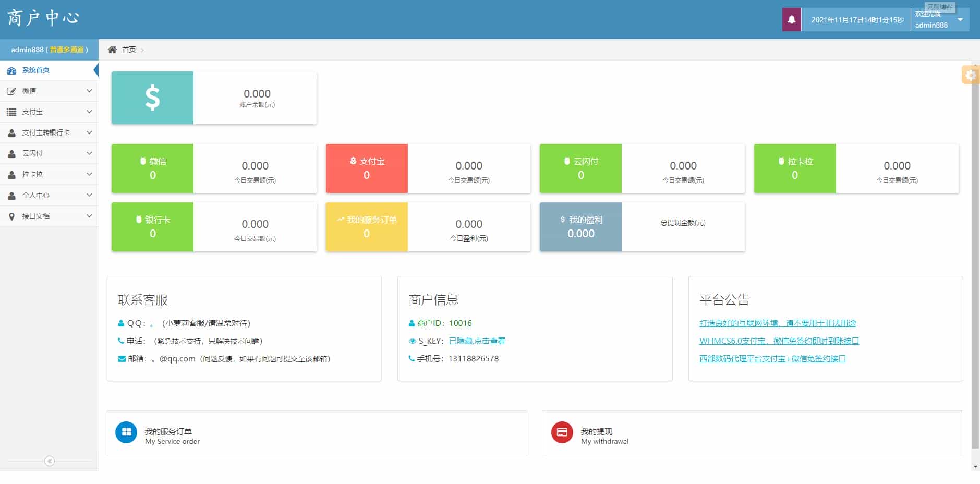Click the dashboard icon beside 系统首页
The image size is (980, 484).
[x=11, y=70]
